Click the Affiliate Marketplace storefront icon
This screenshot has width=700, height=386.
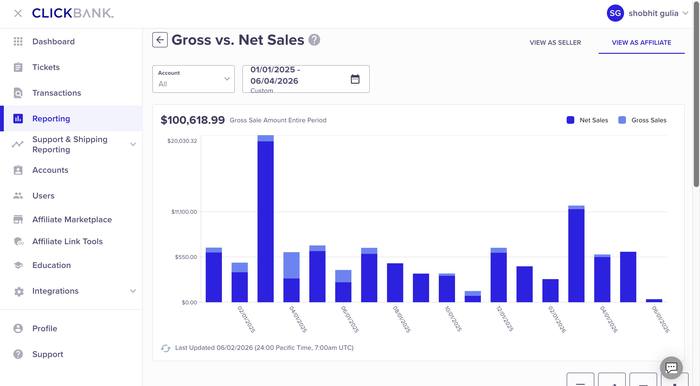pos(18,219)
